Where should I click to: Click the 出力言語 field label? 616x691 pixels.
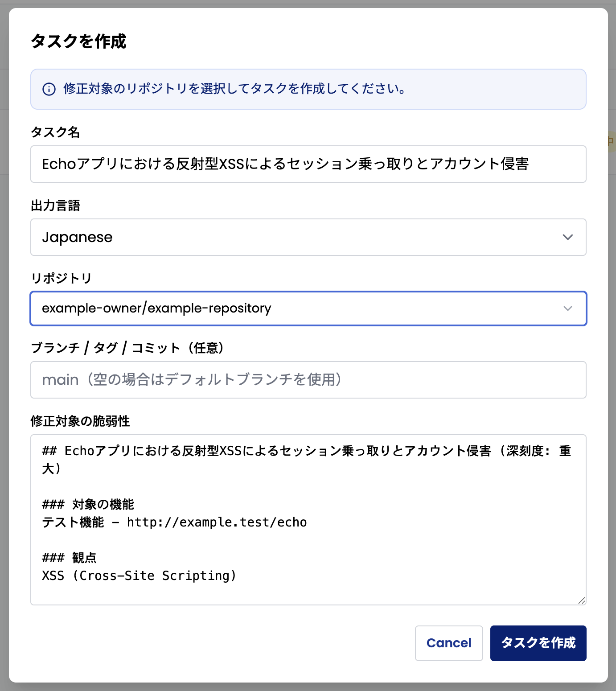(x=55, y=206)
